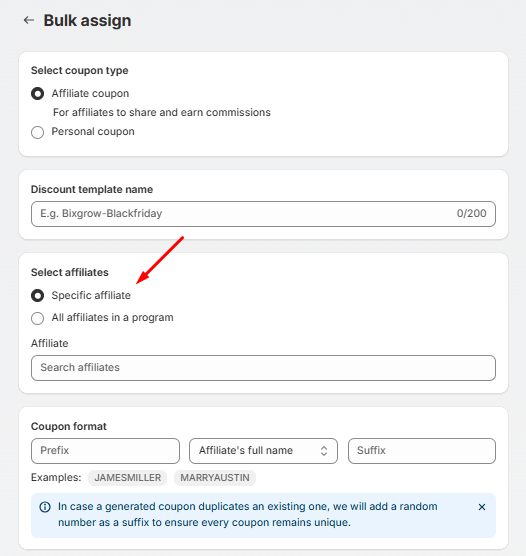Click the 0/200 character counter

click(x=471, y=213)
